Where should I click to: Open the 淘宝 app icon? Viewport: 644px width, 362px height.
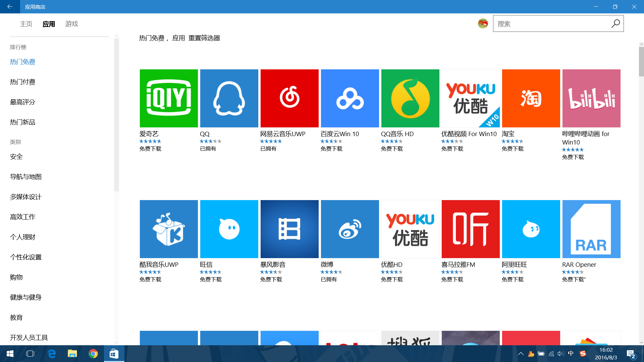click(x=531, y=98)
